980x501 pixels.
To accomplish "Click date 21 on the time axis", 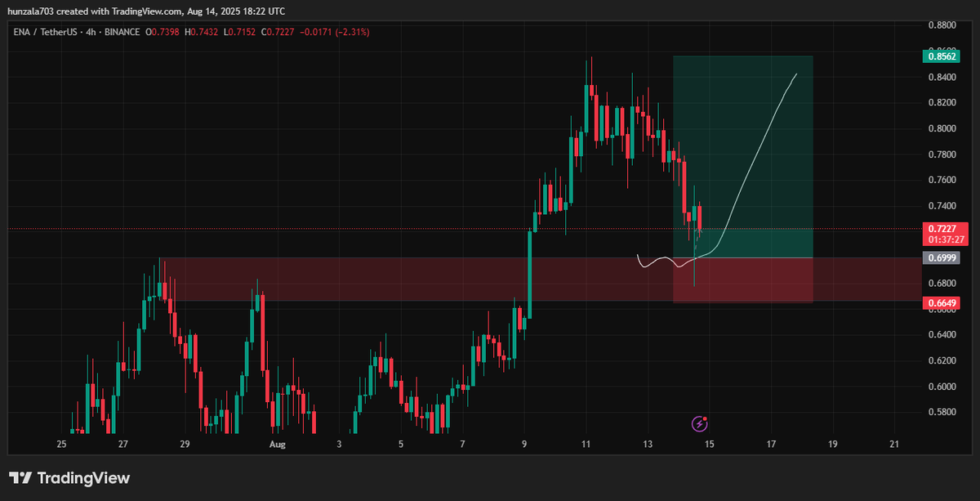I will point(894,445).
